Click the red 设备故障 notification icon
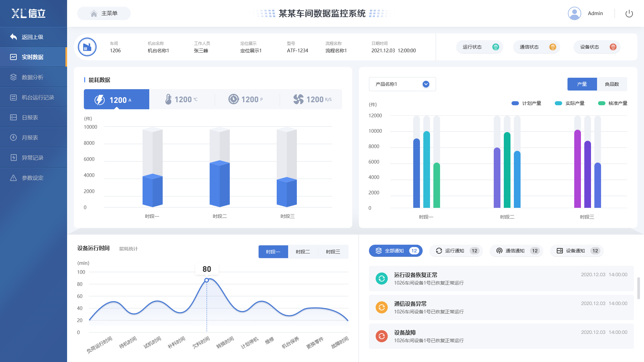This screenshot has height=362, width=644. point(381,336)
